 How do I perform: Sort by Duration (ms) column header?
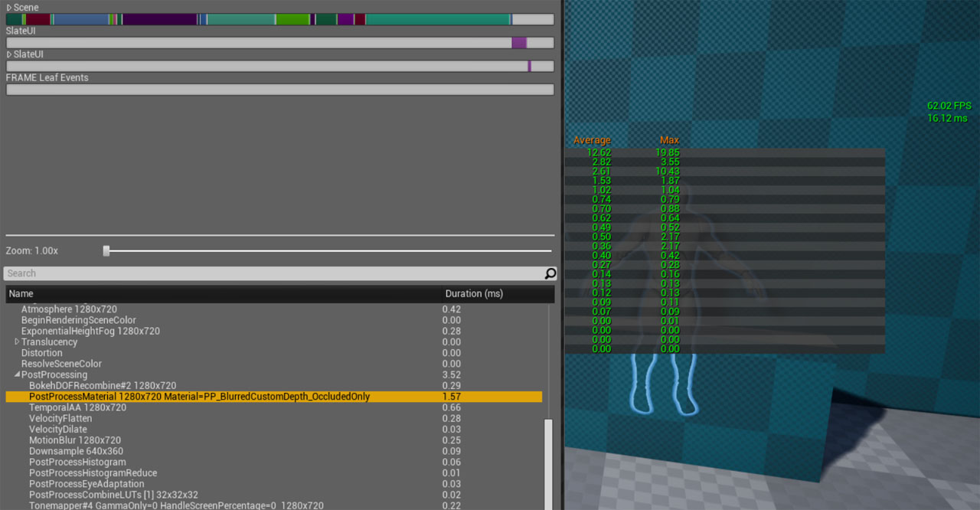pyautogui.click(x=498, y=294)
